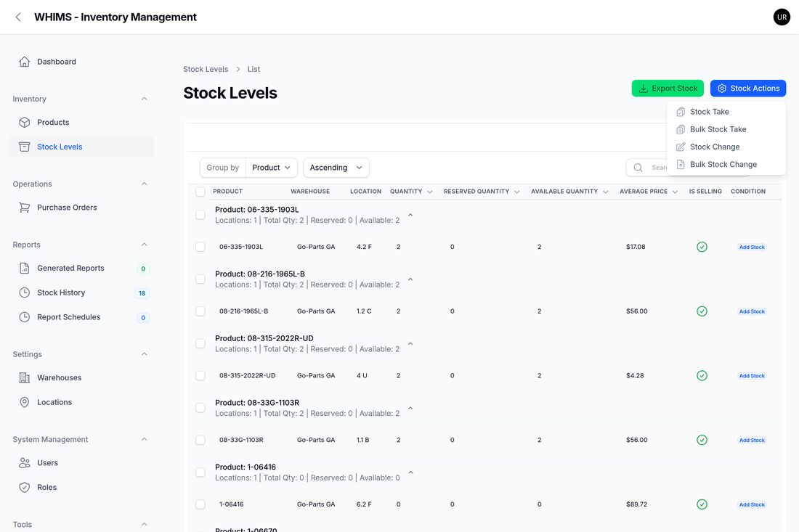Select Bulk Stock Change menu entry
The width and height of the screenshot is (799, 532).
tap(726, 165)
